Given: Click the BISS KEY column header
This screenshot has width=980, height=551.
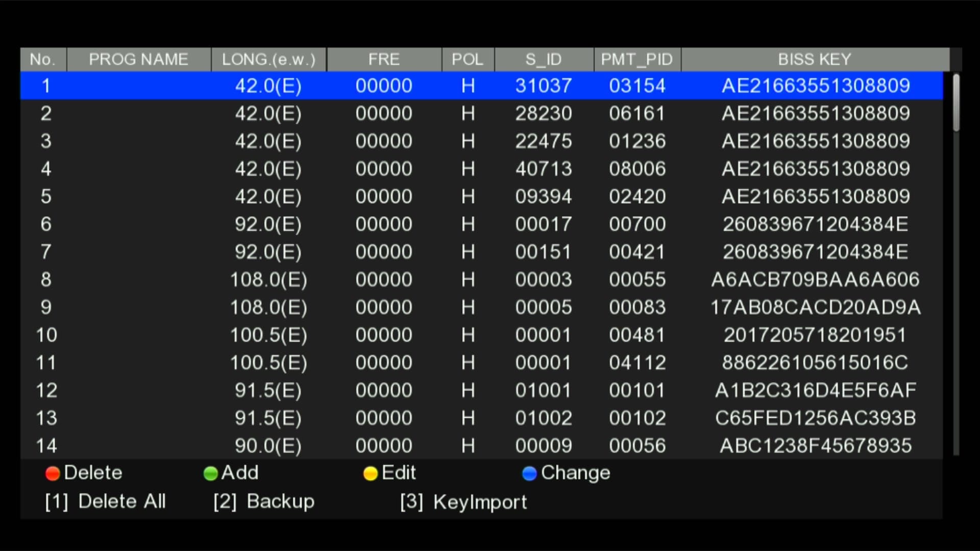Looking at the screenshot, I should (815, 59).
